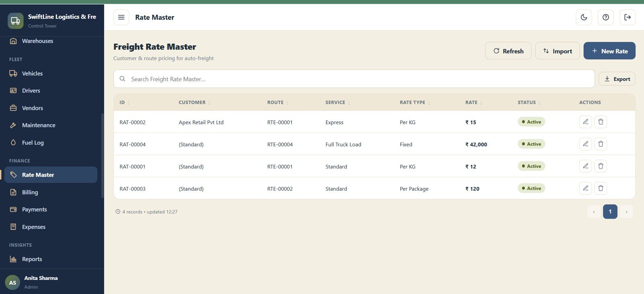Image resolution: width=644 pixels, height=294 pixels.
Task: Open Expenses in the sidebar
Action: [51, 227]
